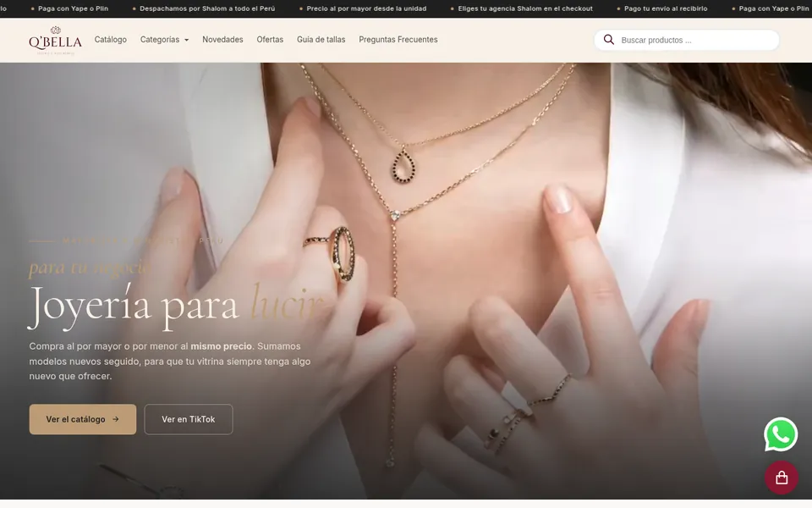
Task: Click the Ver en TikTok button
Action: coord(189,419)
